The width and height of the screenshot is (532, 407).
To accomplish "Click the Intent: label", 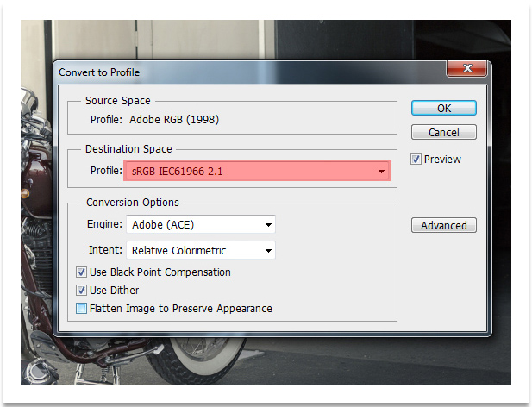I will tap(105, 250).
